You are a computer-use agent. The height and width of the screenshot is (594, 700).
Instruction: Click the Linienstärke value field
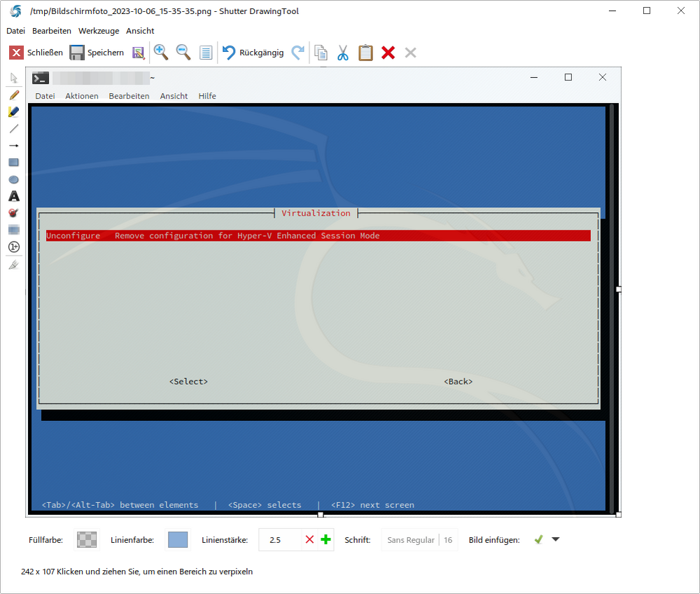click(280, 539)
